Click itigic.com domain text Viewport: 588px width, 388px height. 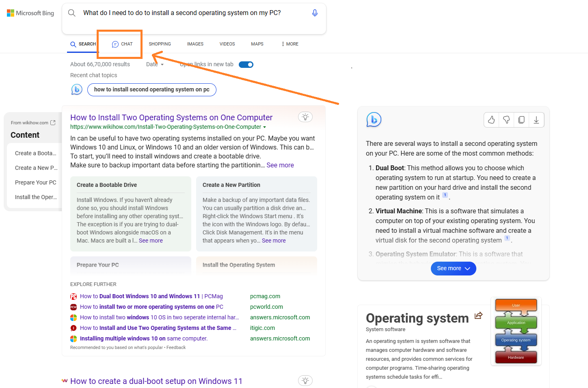(262, 328)
